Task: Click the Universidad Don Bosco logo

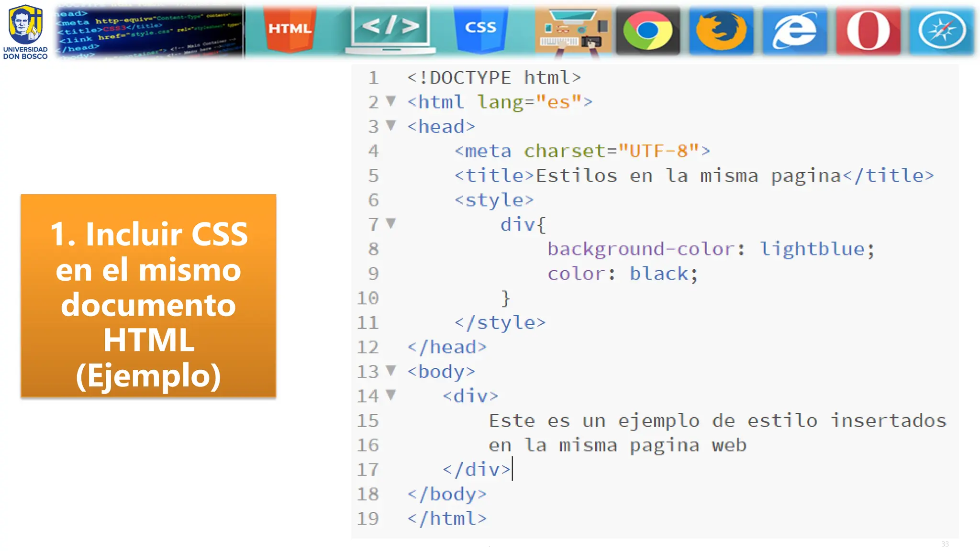Action: 25,32
